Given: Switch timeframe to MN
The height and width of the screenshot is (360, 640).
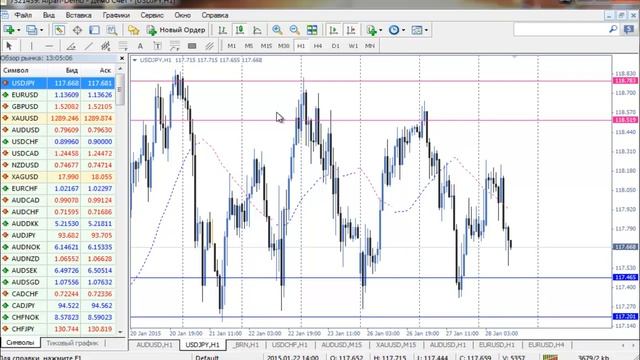Looking at the screenshot, I should click(x=370, y=46).
